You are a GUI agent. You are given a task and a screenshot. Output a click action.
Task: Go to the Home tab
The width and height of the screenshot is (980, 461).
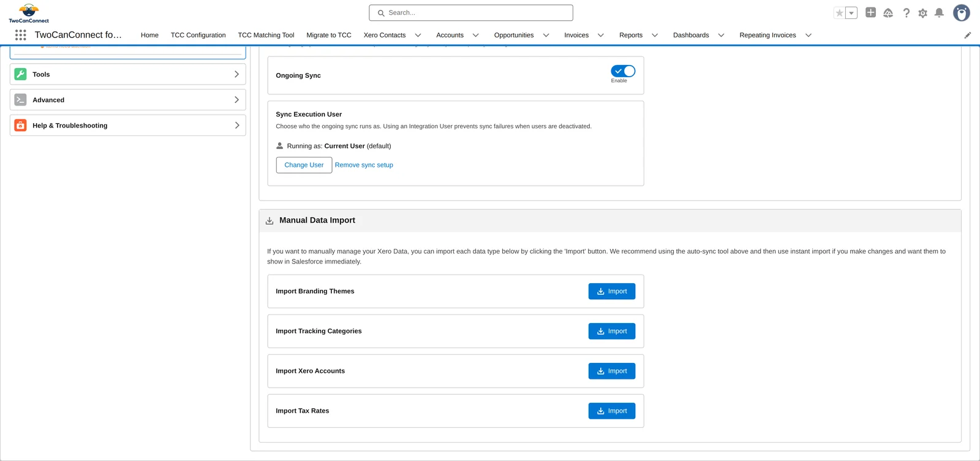149,35
